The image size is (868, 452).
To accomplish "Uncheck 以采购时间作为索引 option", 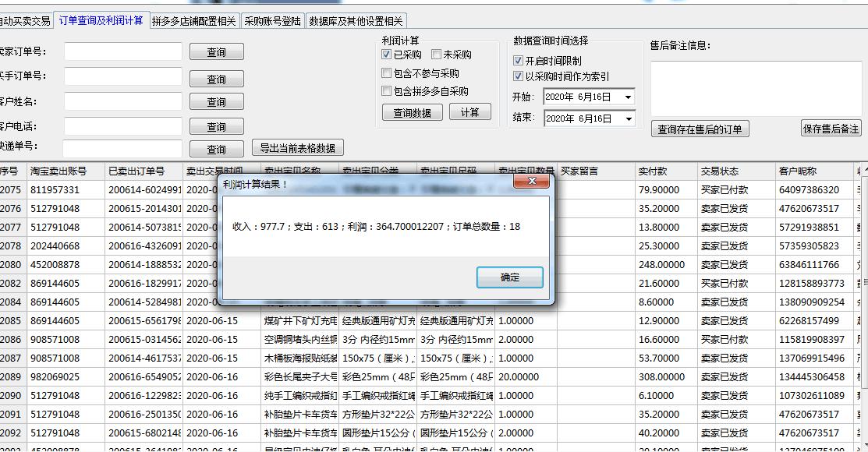I will pos(518,76).
